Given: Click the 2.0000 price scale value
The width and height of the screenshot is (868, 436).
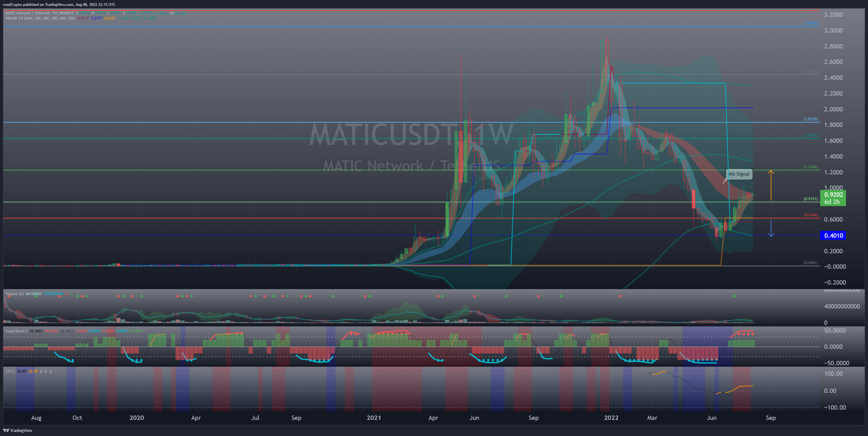Looking at the screenshot, I should pos(833,110).
